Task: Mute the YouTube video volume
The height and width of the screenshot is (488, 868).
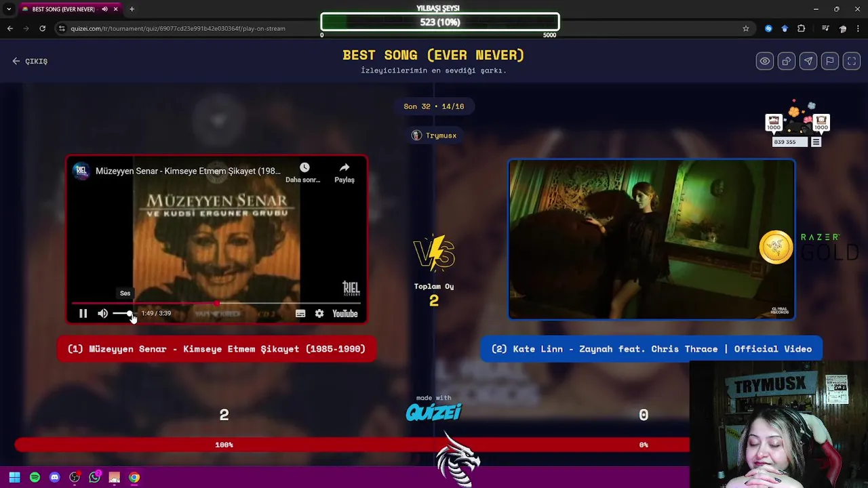Action: (x=102, y=313)
